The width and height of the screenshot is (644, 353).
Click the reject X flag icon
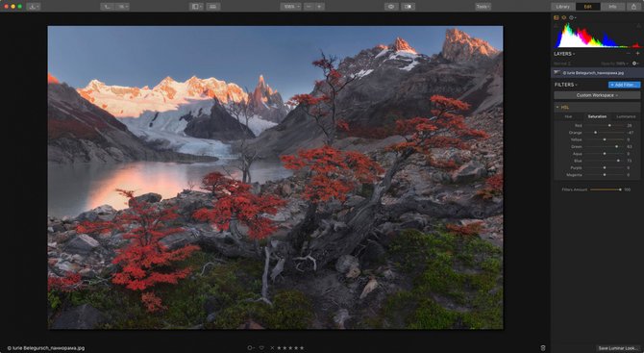(x=272, y=348)
